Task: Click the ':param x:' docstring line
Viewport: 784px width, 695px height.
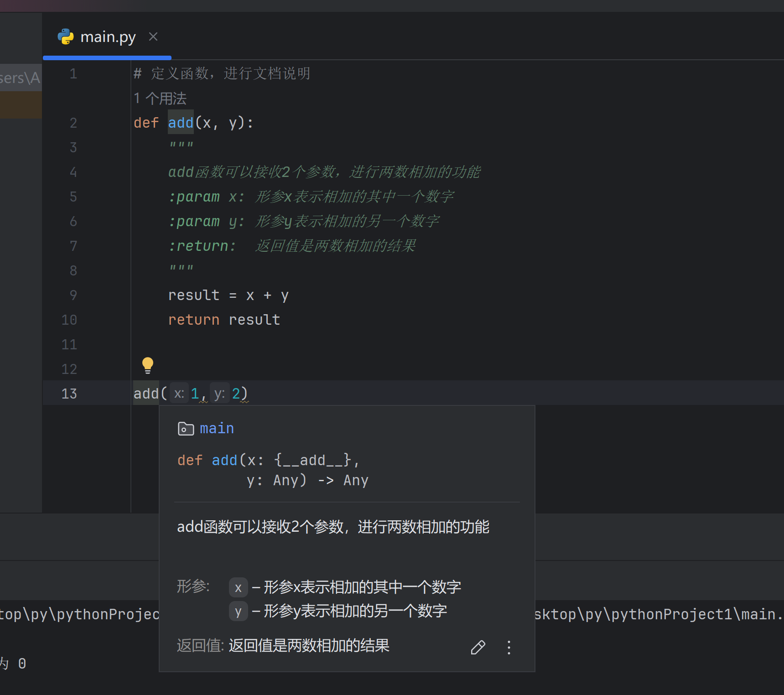Action: tap(311, 196)
